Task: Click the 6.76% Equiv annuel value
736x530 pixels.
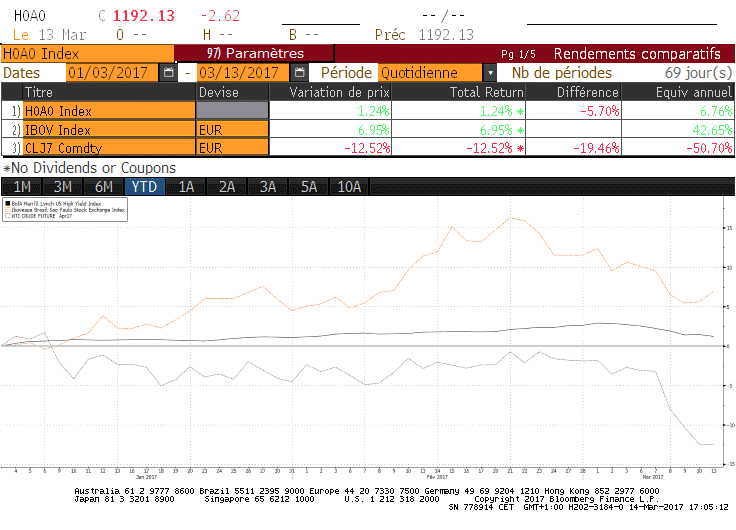Action: click(716, 111)
